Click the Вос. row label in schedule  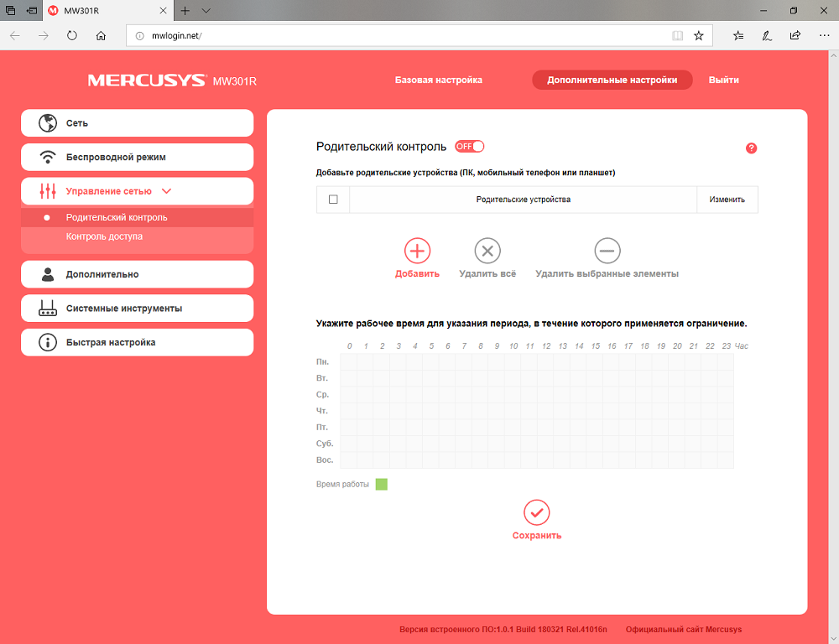click(x=325, y=460)
